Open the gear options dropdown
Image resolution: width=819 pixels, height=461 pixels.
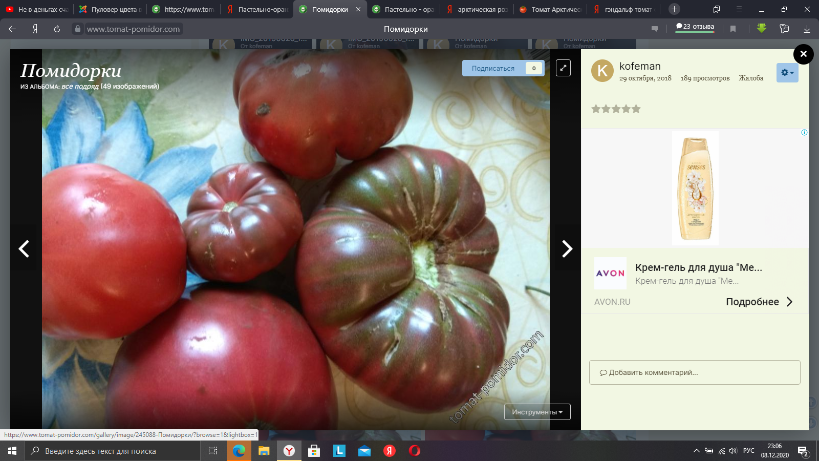pyautogui.click(x=787, y=72)
